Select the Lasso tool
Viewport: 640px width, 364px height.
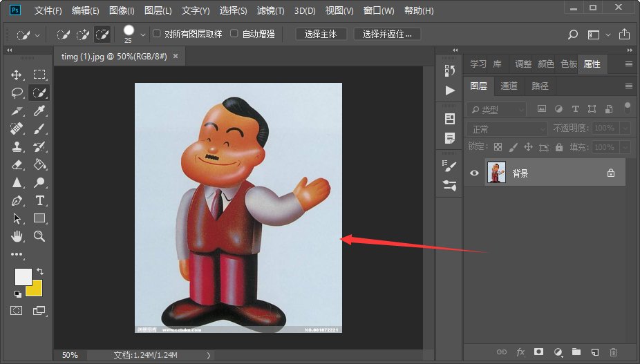pos(17,93)
